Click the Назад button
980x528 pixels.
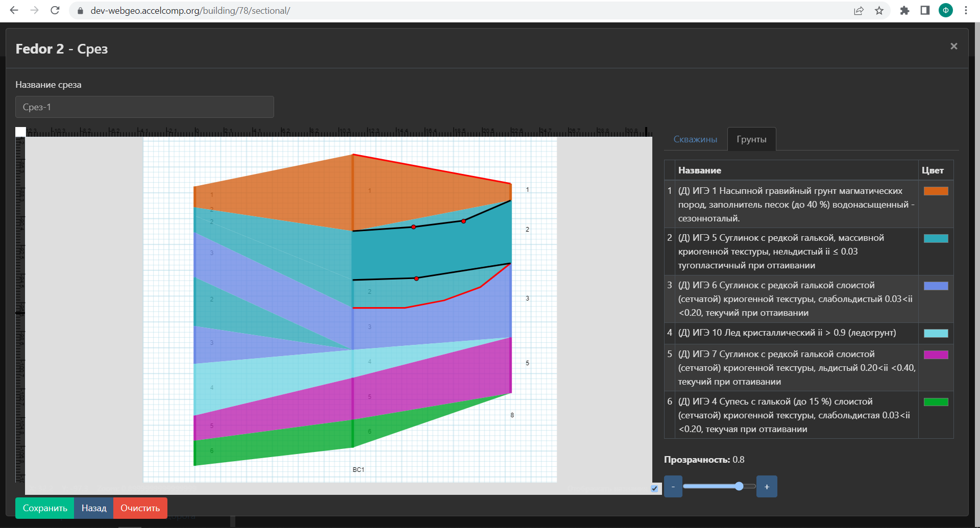pos(94,508)
